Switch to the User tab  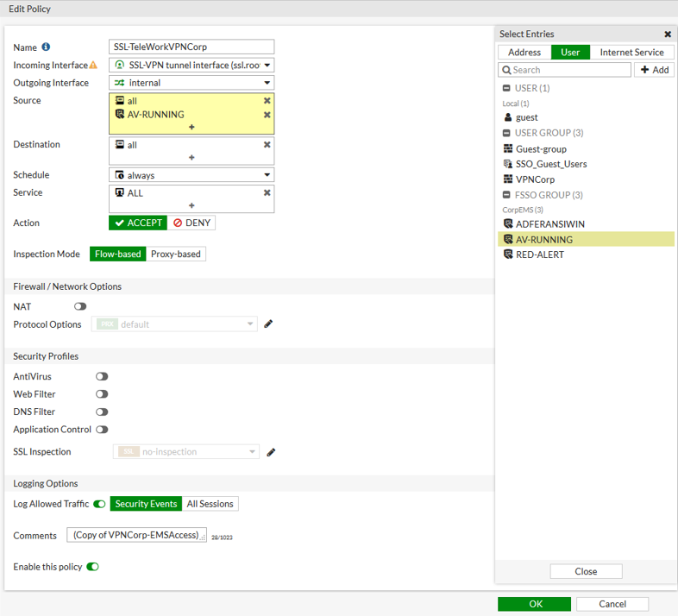coord(570,52)
